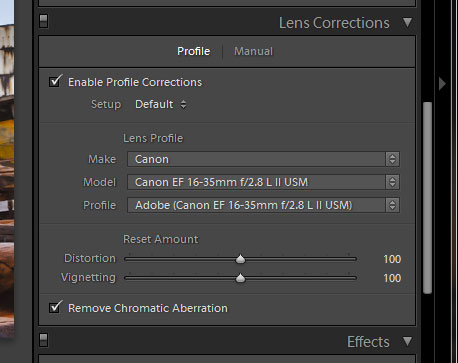Toggle the Effects panel on/off switch
This screenshot has height=363, width=458.
pos(43,340)
